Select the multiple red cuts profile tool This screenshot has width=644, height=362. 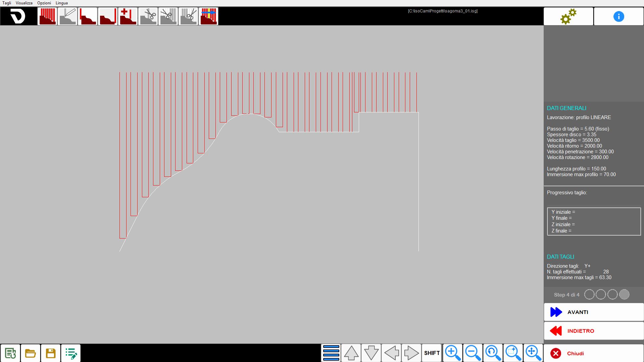47,16
